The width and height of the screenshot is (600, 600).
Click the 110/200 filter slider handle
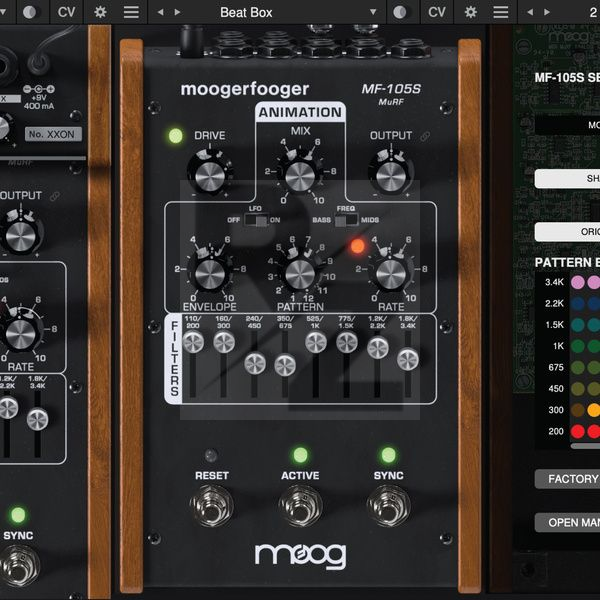pyautogui.click(x=193, y=342)
